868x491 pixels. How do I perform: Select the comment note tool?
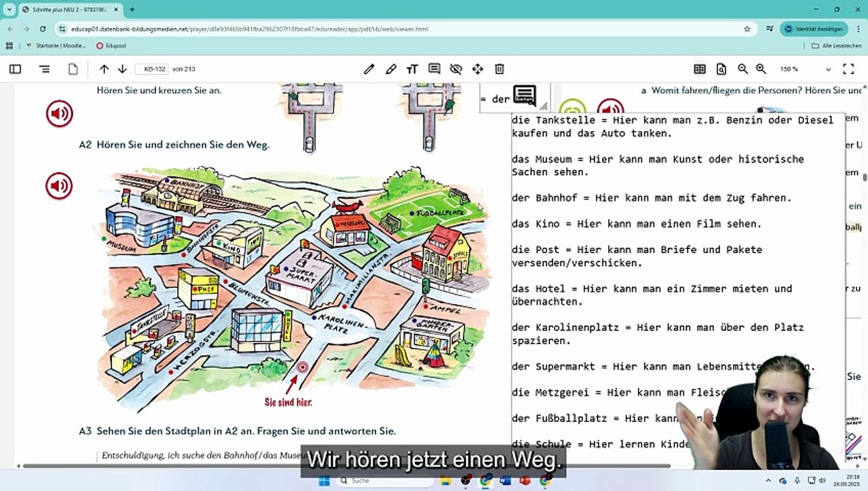click(x=434, y=69)
